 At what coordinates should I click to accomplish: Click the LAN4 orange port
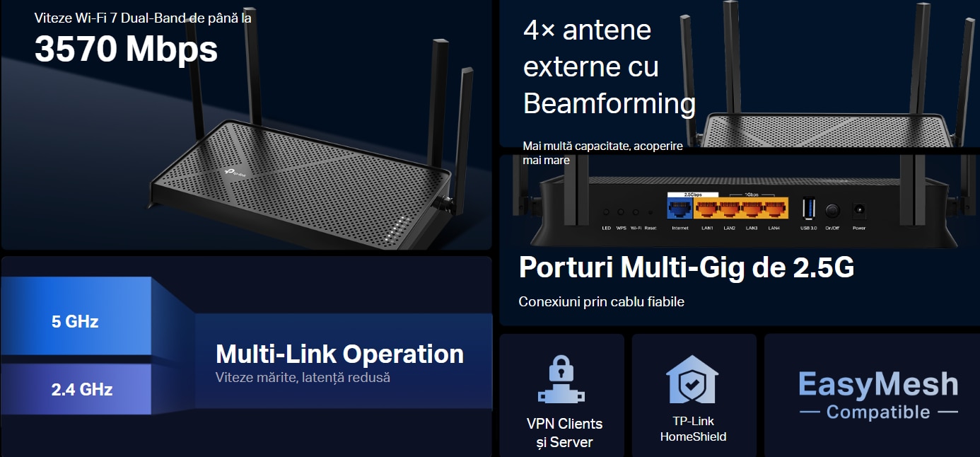774,209
